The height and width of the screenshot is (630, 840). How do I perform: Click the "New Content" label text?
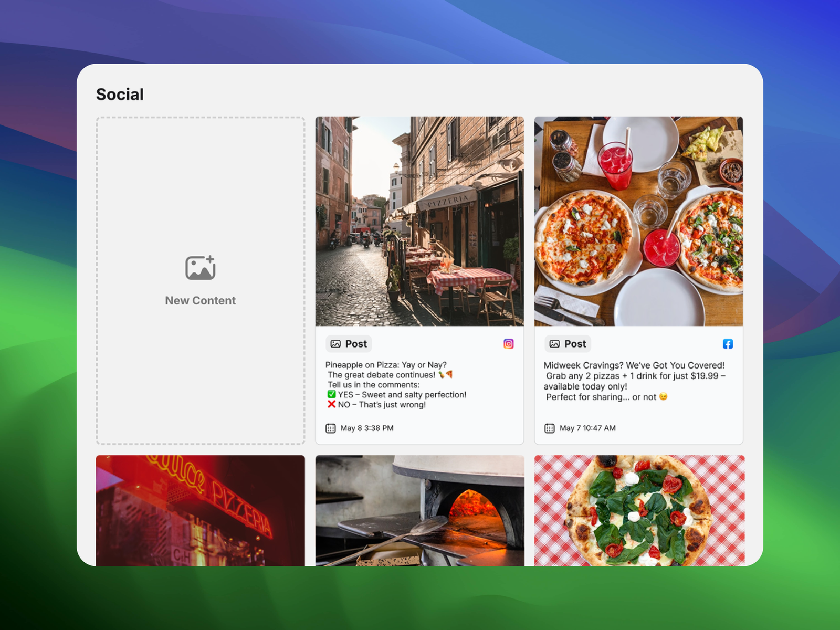click(x=200, y=301)
